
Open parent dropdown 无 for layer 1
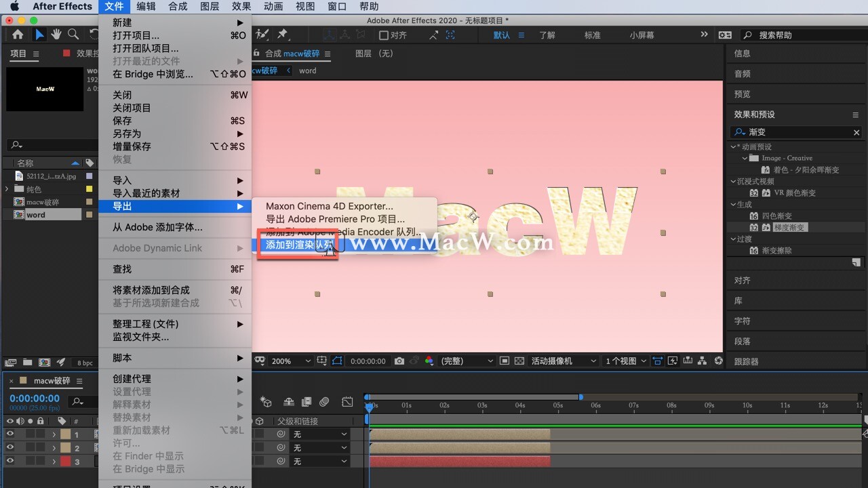click(319, 434)
